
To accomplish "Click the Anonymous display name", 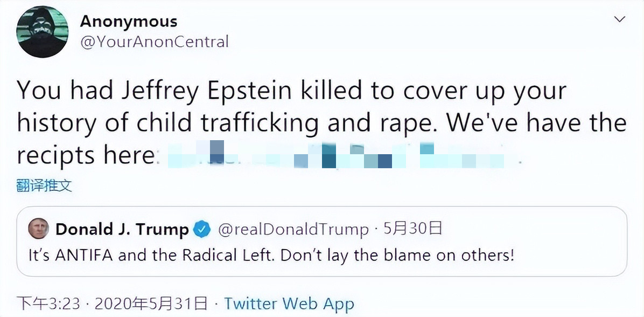I will [128, 22].
